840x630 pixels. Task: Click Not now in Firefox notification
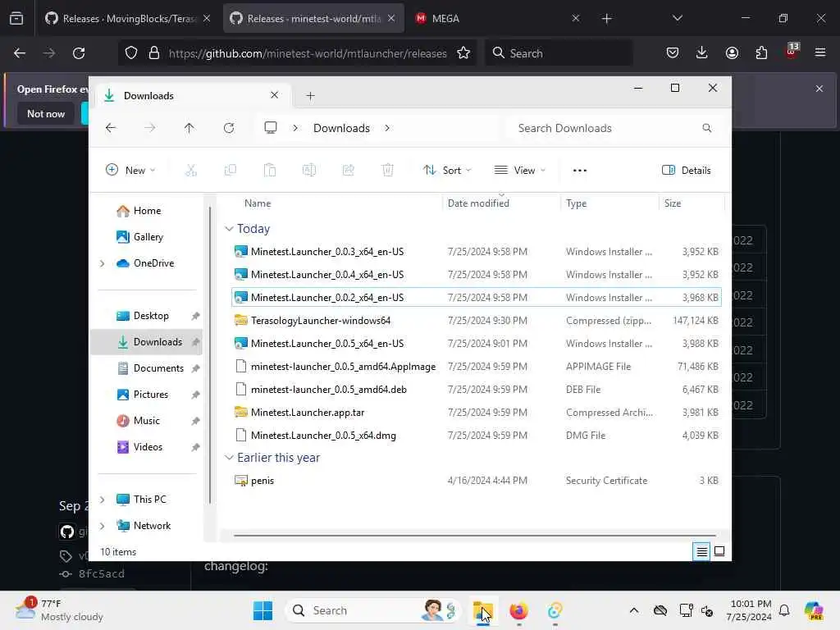(46, 113)
